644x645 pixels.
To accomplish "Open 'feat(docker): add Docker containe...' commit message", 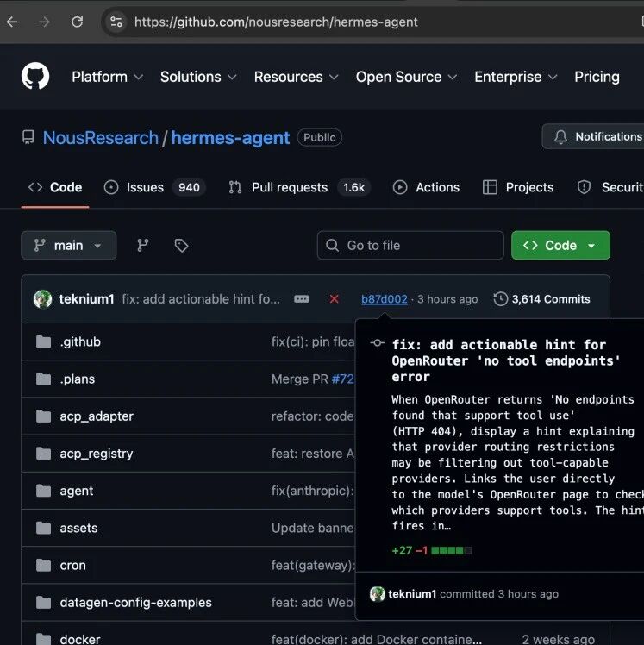I will pos(376,639).
